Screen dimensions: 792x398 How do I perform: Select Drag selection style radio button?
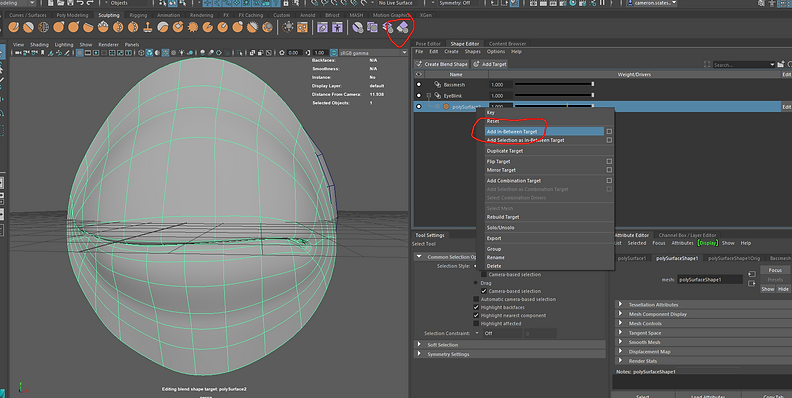pyautogui.click(x=476, y=283)
